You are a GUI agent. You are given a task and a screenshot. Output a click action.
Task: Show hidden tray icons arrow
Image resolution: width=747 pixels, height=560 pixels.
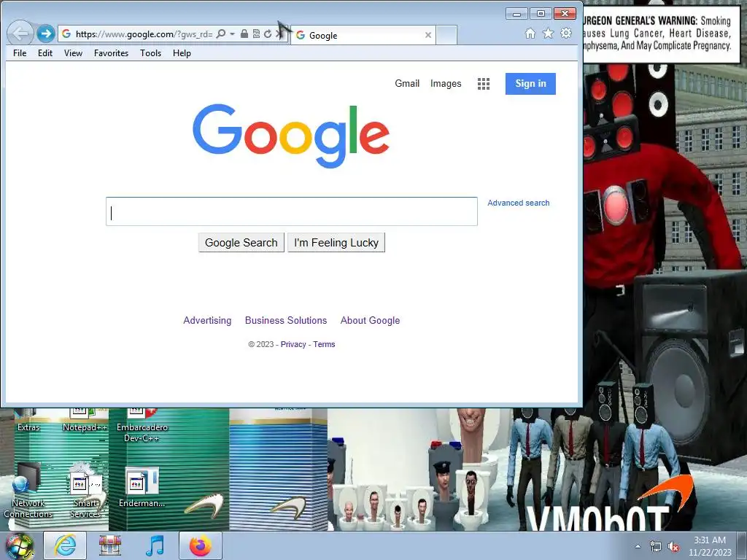click(638, 546)
